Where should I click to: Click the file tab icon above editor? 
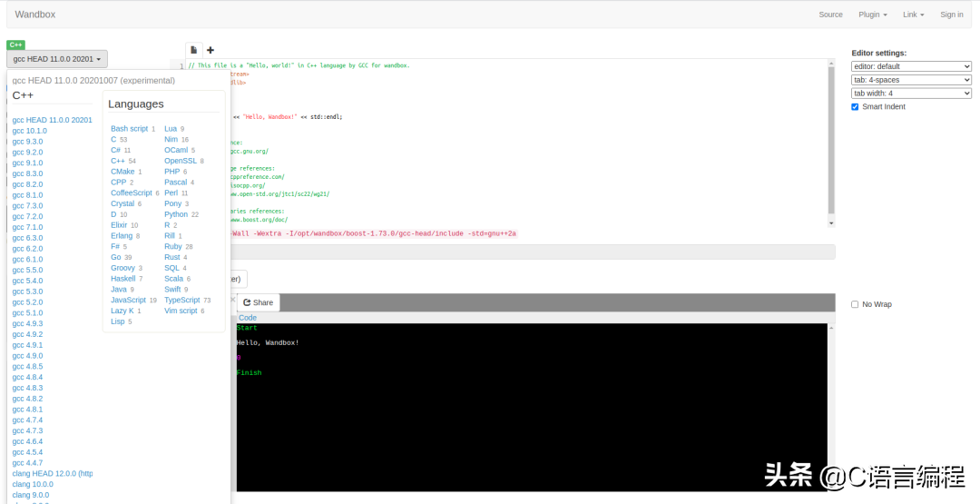point(194,49)
